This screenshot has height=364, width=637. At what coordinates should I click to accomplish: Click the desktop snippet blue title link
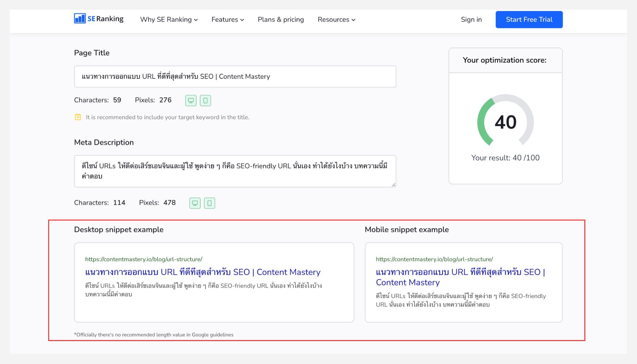(203, 272)
